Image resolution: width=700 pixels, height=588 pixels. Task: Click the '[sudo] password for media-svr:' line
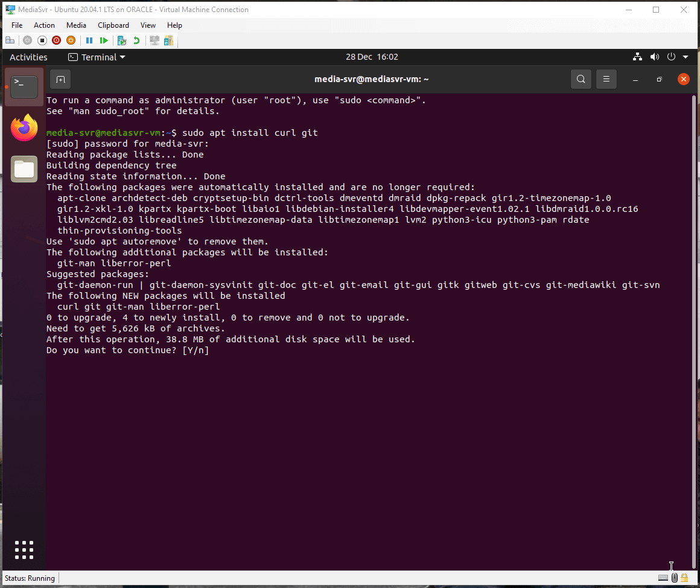coord(128,144)
